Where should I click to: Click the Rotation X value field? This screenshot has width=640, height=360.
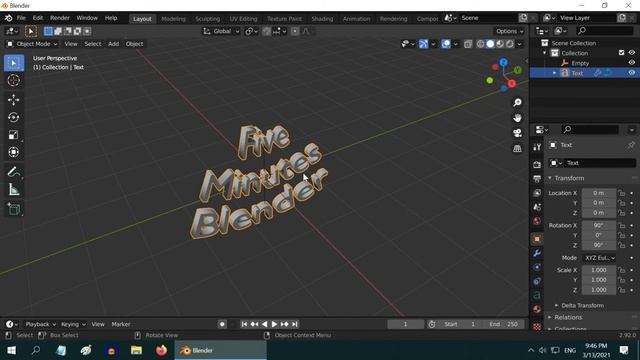coord(598,225)
